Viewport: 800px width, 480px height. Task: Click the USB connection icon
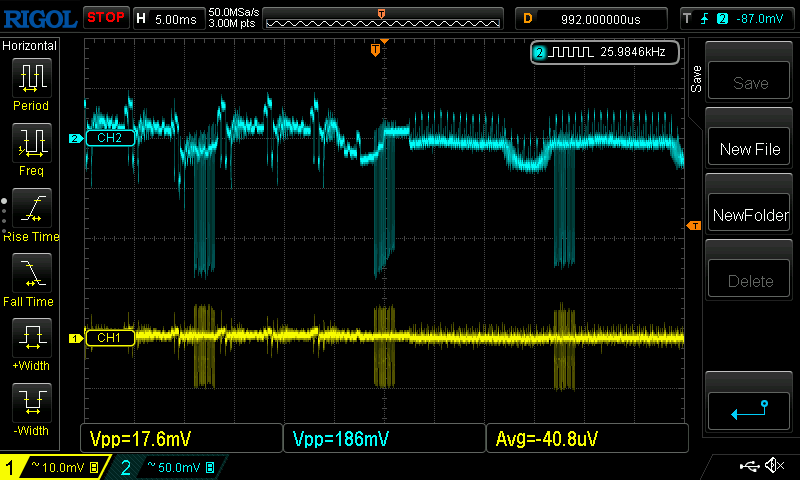tap(749, 465)
